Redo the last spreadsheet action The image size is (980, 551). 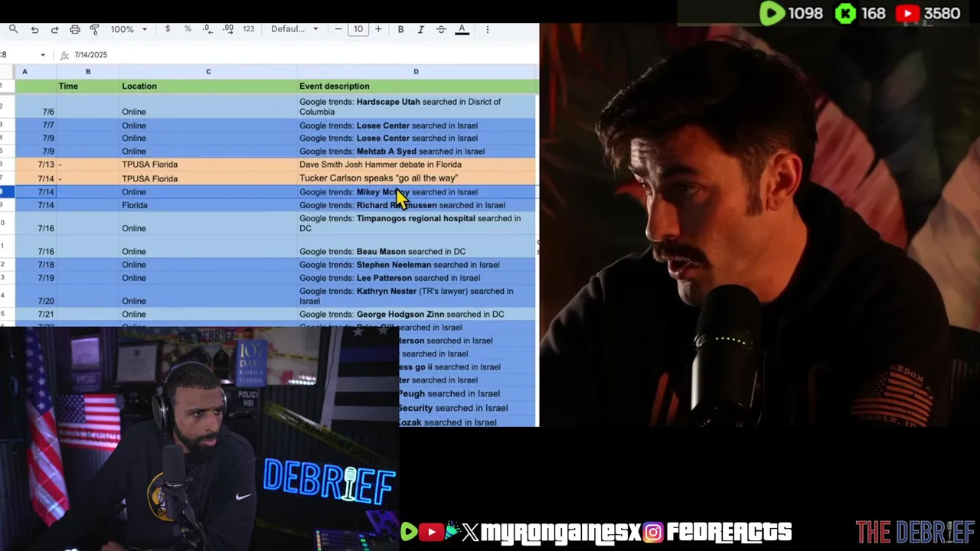[54, 29]
